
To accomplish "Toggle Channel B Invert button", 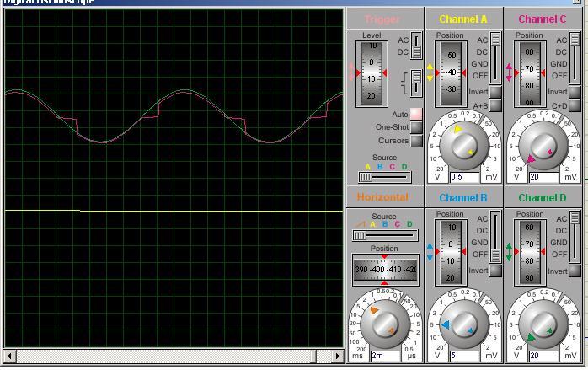I will tap(495, 271).
